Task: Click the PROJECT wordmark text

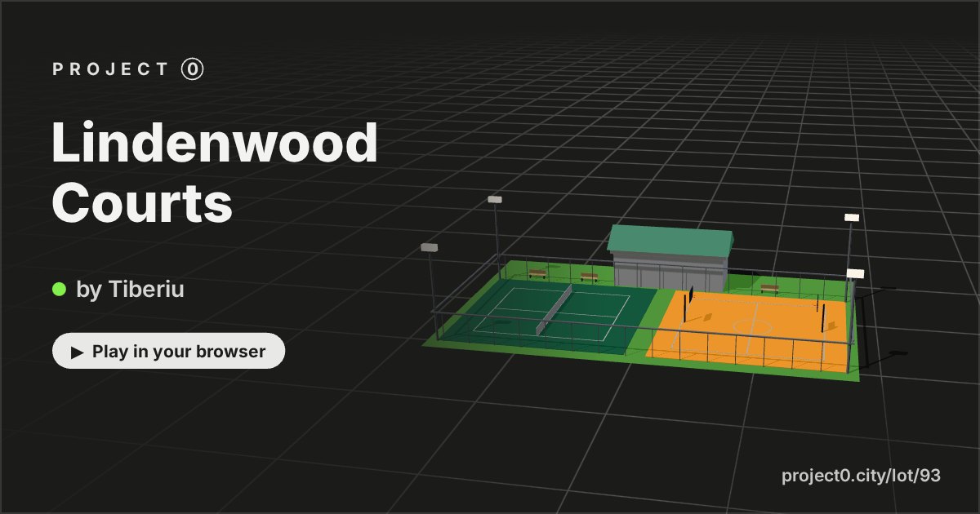Action: tap(110, 69)
